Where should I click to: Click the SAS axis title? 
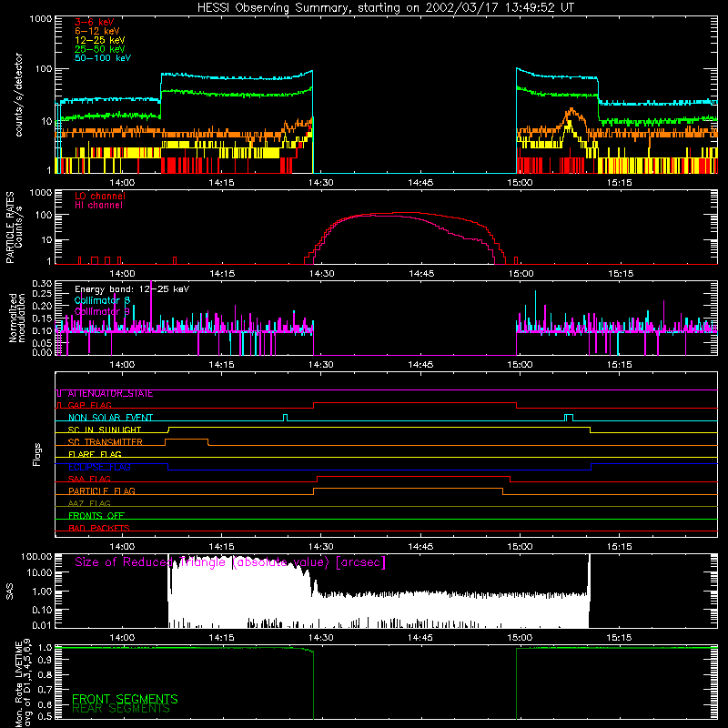click(10, 591)
